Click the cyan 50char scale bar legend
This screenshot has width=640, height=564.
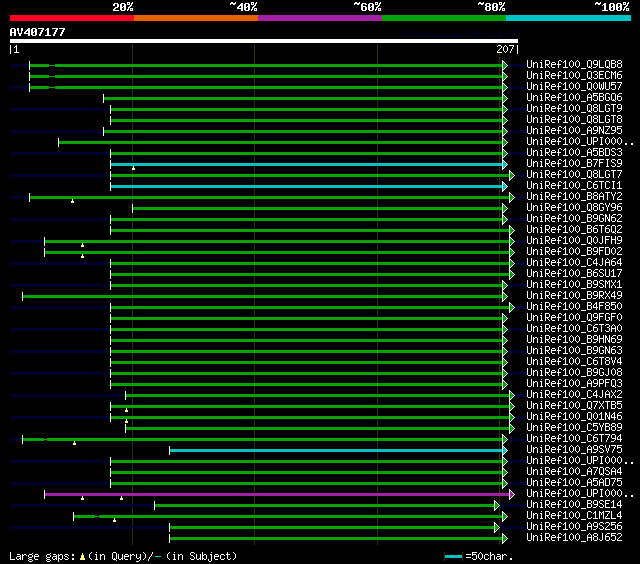(x=453, y=556)
